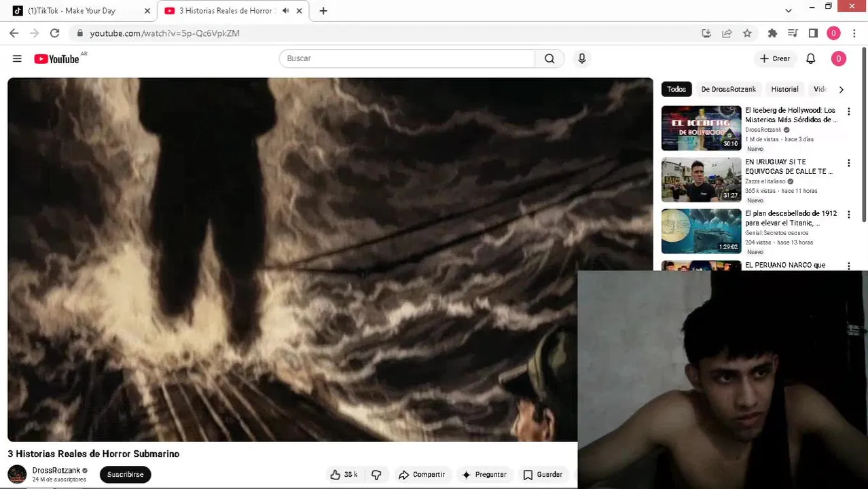Open the DrossRotzank channel name link
This screenshot has width=868, height=489.
click(56, 470)
